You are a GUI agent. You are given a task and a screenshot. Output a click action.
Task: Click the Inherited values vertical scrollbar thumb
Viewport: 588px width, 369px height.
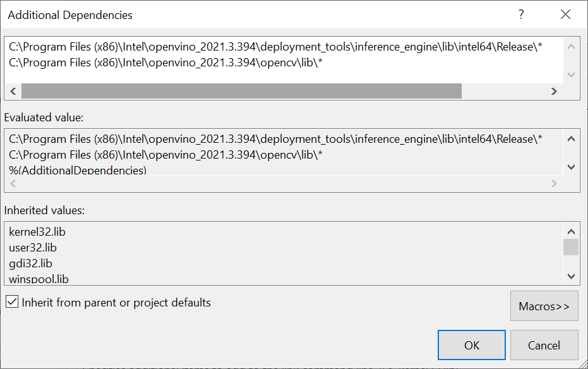point(571,246)
